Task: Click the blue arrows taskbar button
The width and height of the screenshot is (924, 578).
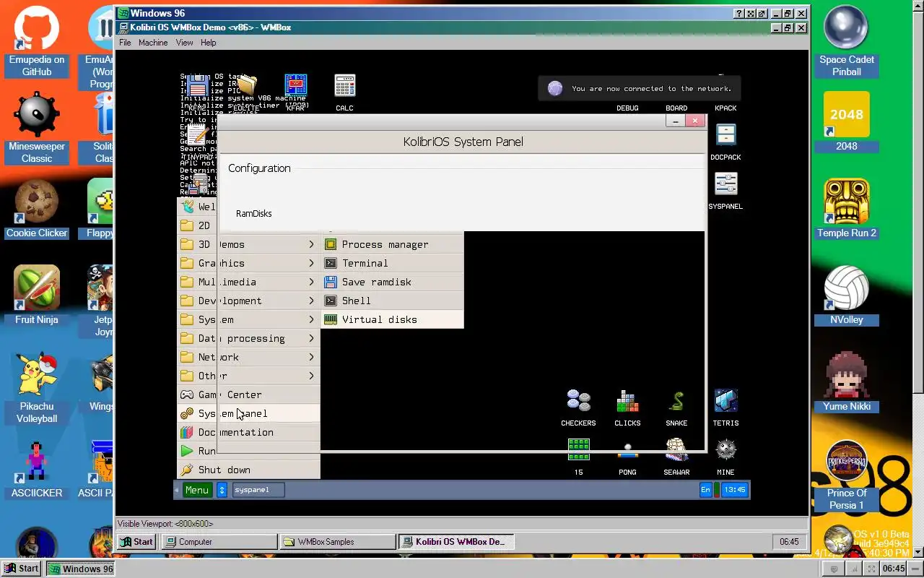Action: pos(222,490)
